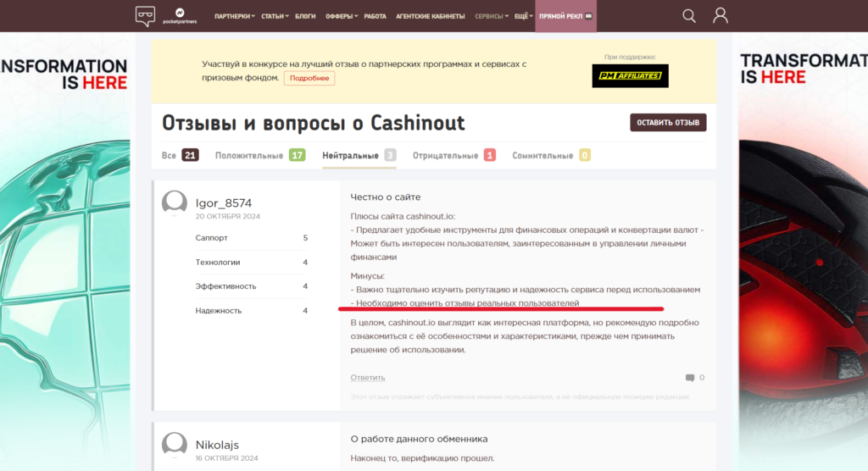
Task: Open the Работа menu item
Action: 375,16
